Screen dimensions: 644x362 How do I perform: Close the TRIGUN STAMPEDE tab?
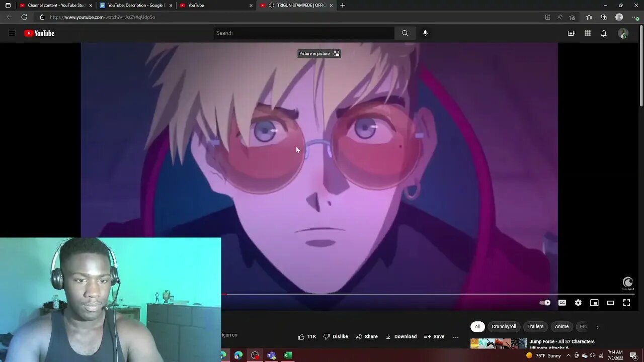coord(331,6)
